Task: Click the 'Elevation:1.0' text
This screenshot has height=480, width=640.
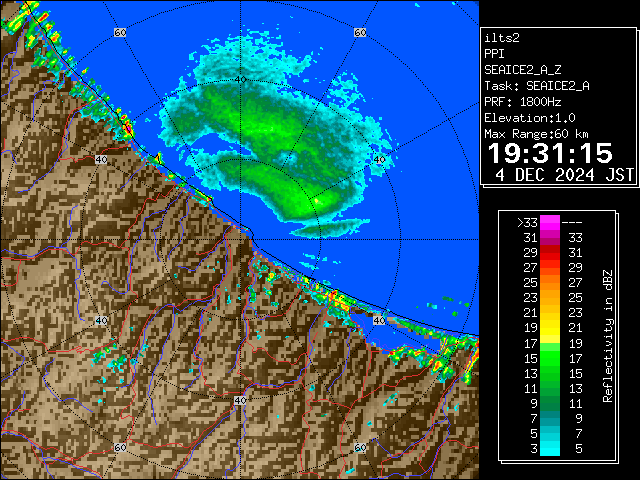Action: pos(530,118)
